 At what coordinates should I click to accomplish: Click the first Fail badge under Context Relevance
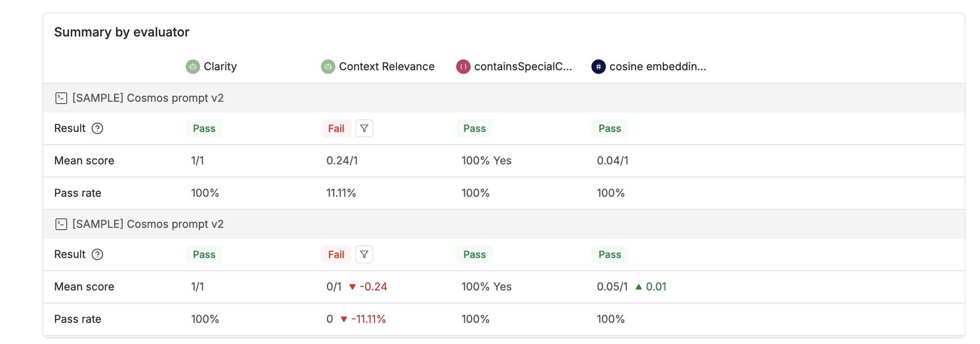click(336, 128)
